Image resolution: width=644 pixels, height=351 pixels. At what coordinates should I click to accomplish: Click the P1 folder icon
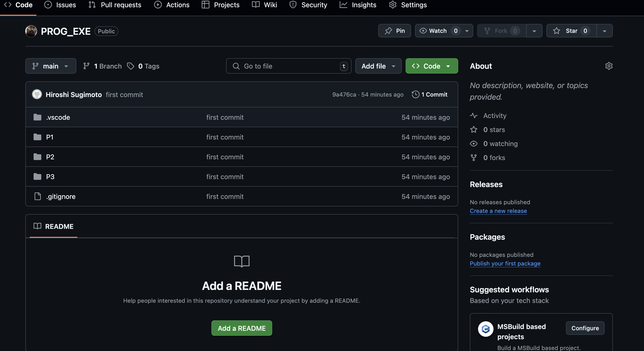[37, 137]
